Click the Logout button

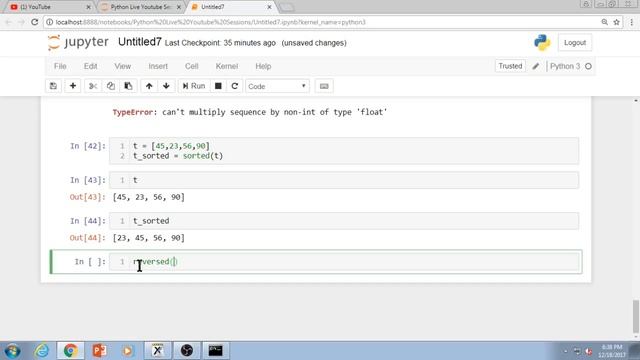coord(575,42)
